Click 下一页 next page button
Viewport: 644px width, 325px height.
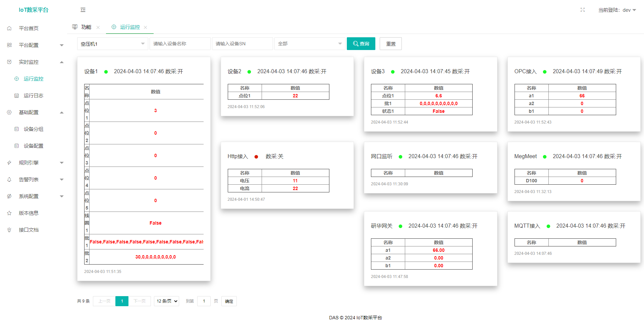click(140, 301)
